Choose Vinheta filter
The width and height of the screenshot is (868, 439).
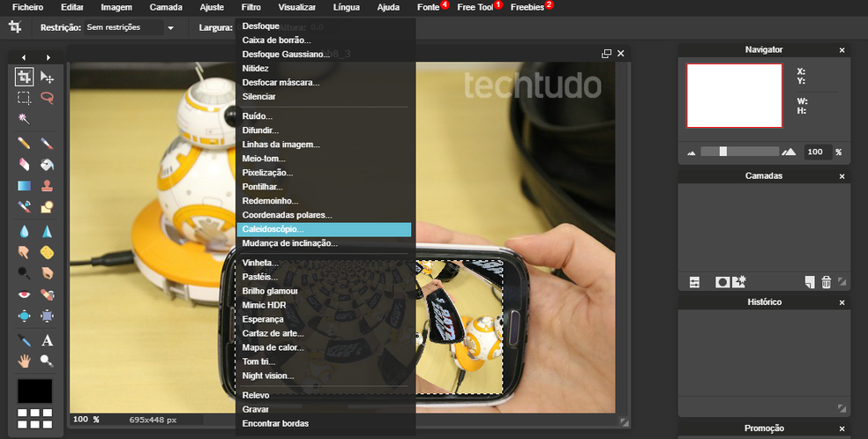click(x=324, y=263)
